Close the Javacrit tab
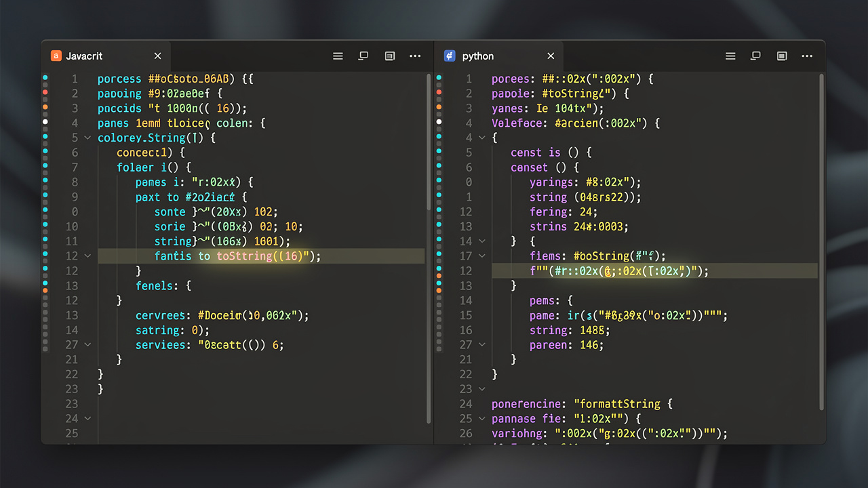 [x=158, y=56]
